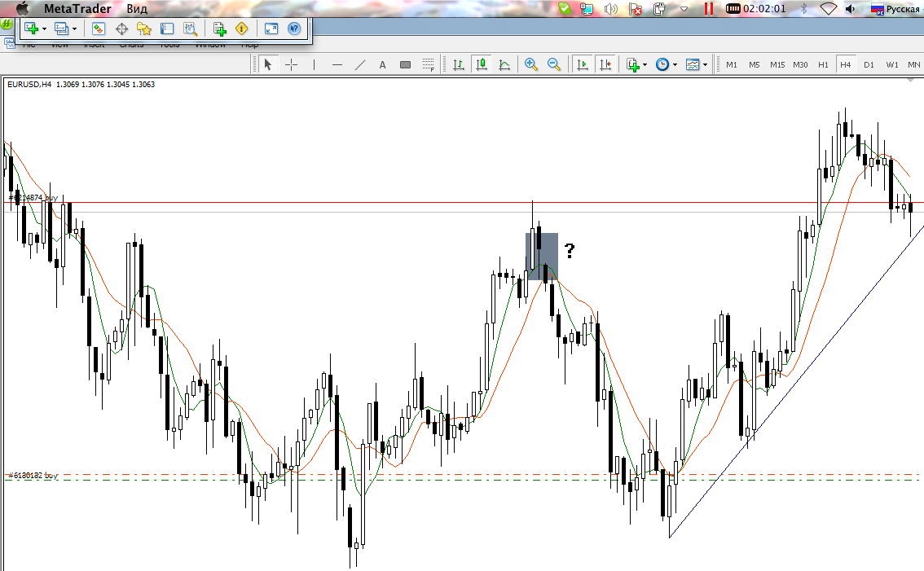Select the M1 timeframe

[x=732, y=65]
